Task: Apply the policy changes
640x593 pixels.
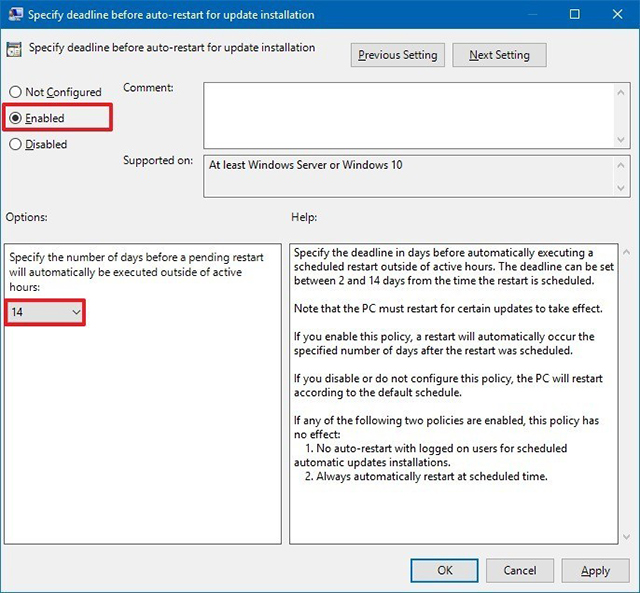Action: 596,570
